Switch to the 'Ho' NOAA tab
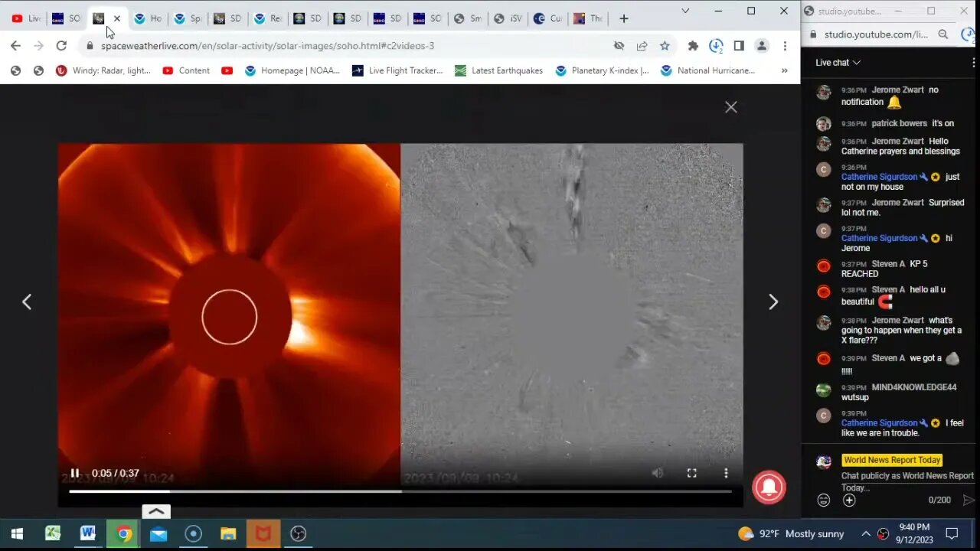Viewport: 980px width, 551px height. 147,18
